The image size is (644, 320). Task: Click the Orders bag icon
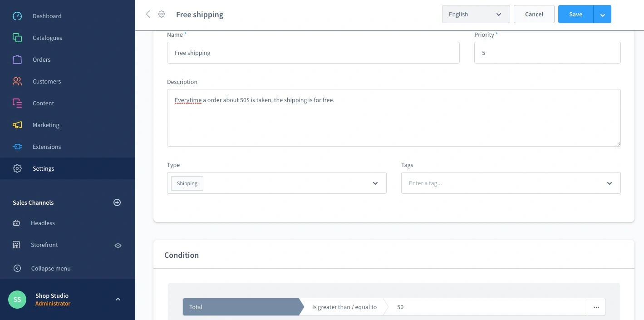17,59
